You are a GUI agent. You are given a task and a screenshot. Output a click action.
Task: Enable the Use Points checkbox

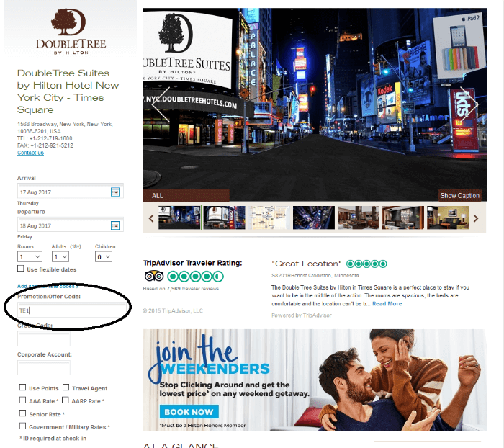(x=22, y=387)
